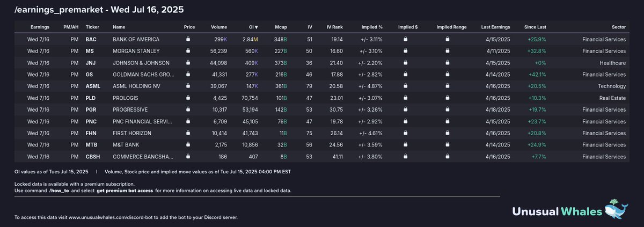The width and height of the screenshot is (644, 227).
Task: Click the IV Rank column header
Action: 335,27
